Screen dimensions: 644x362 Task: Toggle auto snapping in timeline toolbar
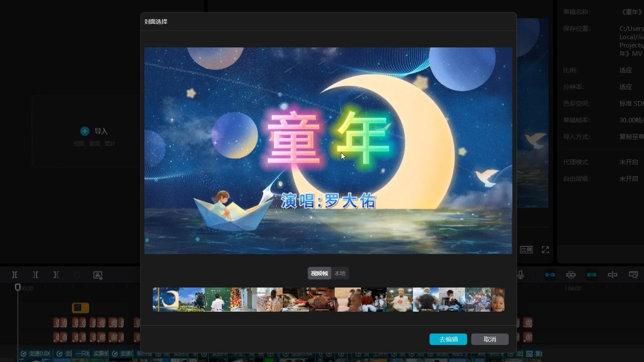571,275
